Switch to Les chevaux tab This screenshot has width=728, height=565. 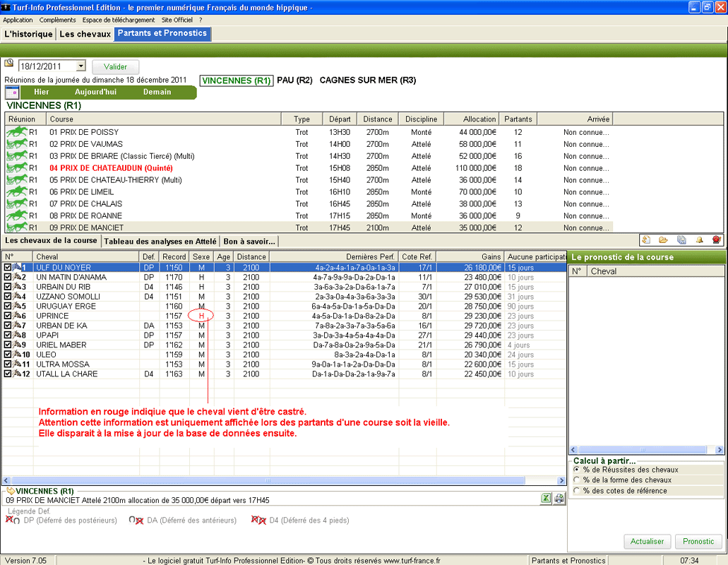pyautogui.click(x=85, y=34)
